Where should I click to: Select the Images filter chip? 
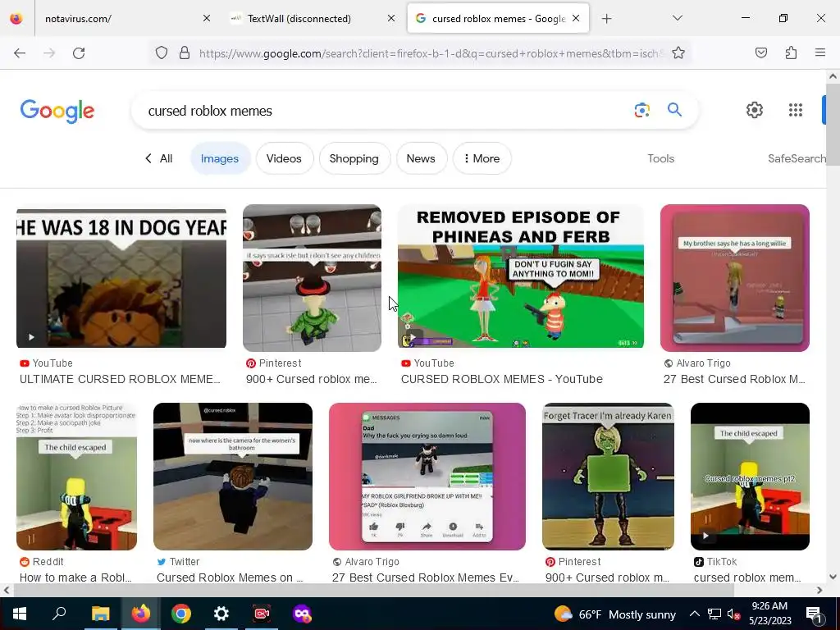[x=220, y=158]
